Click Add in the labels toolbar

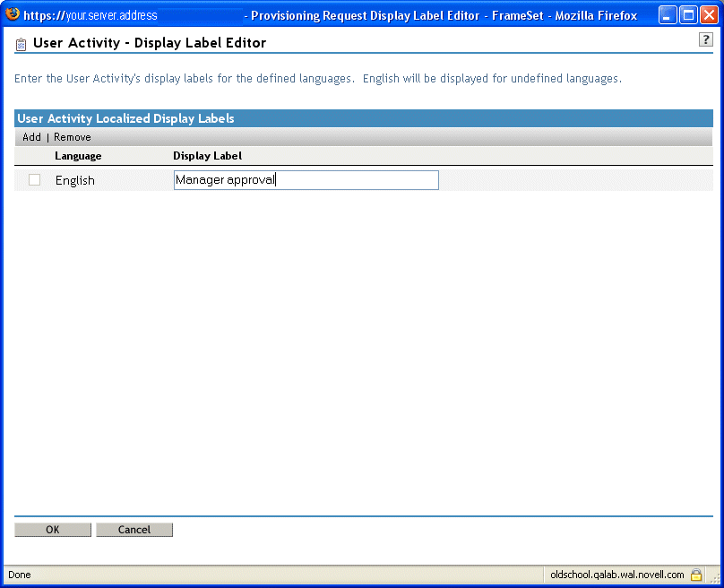coord(31,137)
